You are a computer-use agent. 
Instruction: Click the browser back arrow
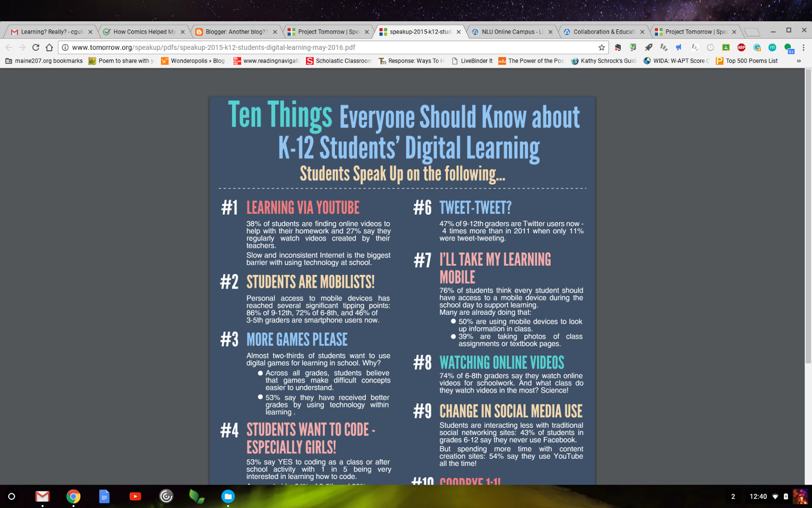pos(9,47)
